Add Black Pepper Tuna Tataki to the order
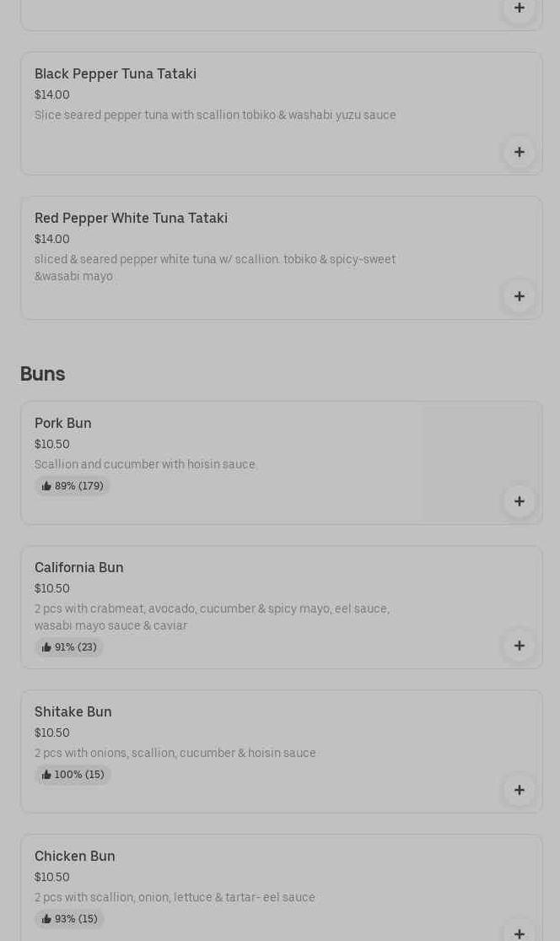The image size is (560, 941). pos(519,152)
